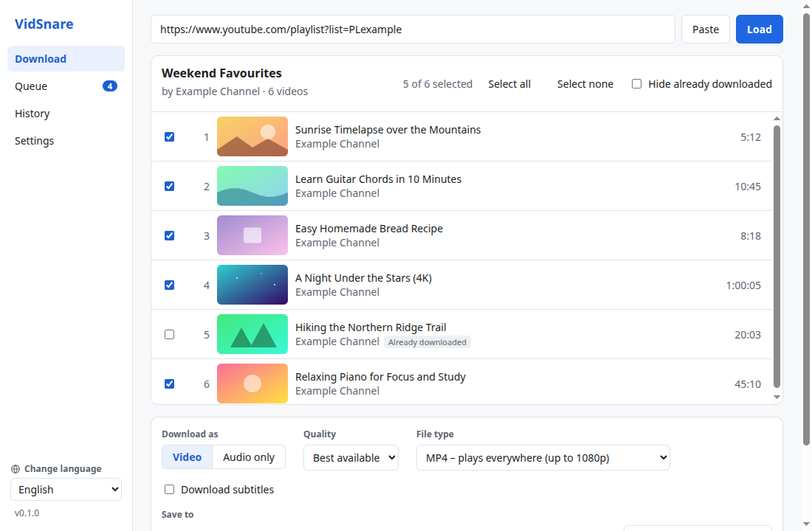Open the Queue section
Viewport: 812px width, 531px height.
(66, 86)
